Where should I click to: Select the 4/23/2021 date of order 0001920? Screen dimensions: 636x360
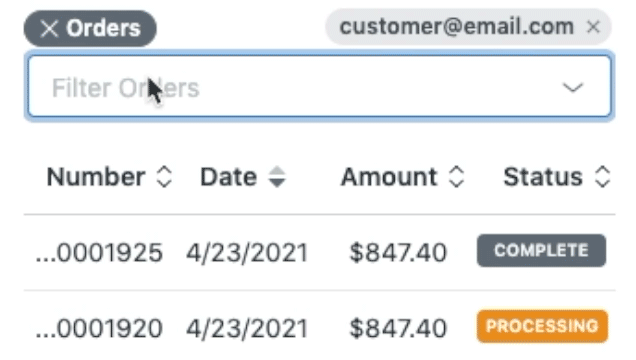pos(247,328)
